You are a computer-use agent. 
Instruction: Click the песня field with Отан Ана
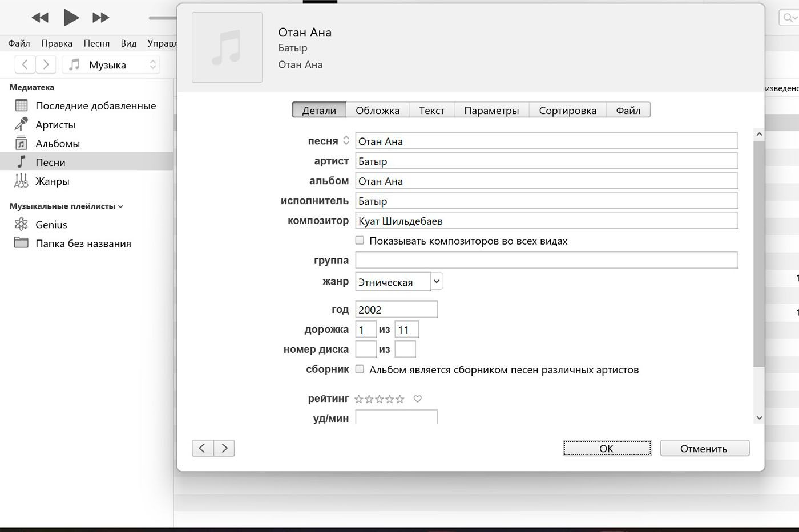pyautogui.click(x=546, y=141)
